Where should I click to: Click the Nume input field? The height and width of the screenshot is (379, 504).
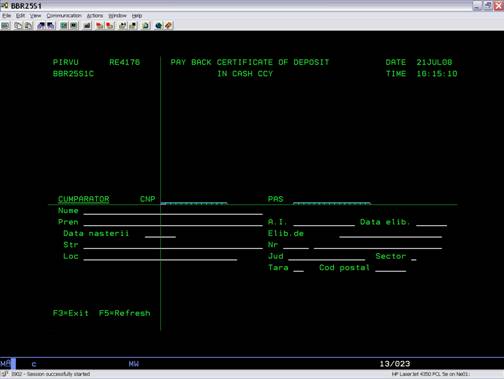173,211
